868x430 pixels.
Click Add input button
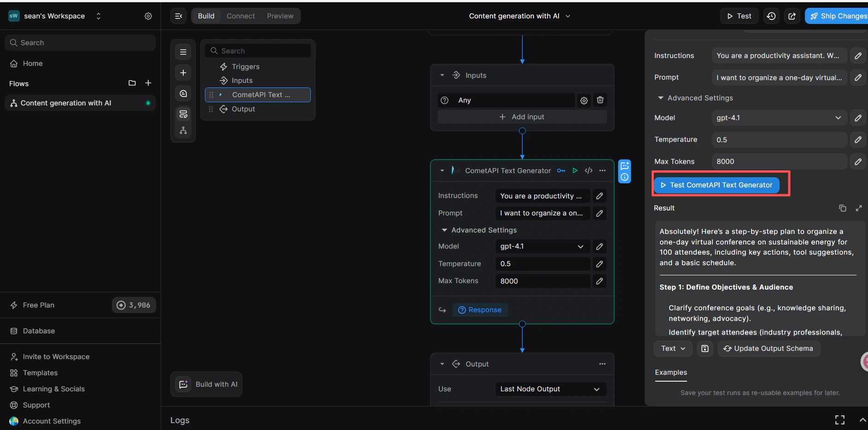click(x=522, y=117)
